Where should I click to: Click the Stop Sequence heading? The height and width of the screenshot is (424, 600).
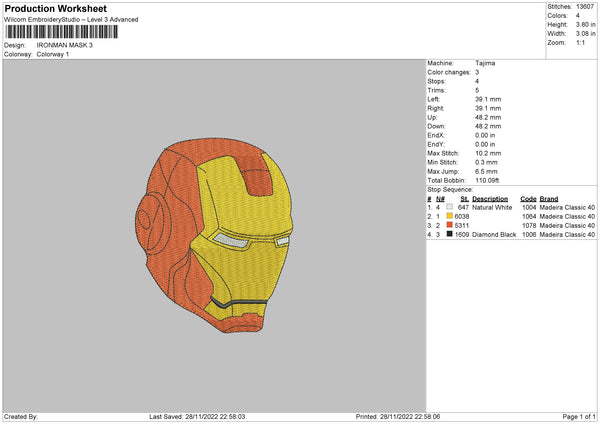point(450,190)
